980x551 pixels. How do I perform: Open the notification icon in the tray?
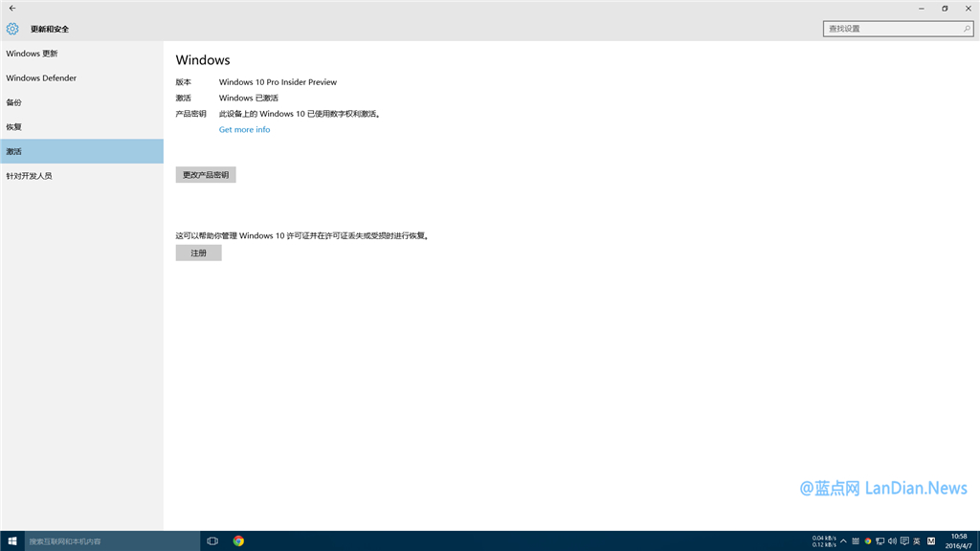click(x=904, y=540)
